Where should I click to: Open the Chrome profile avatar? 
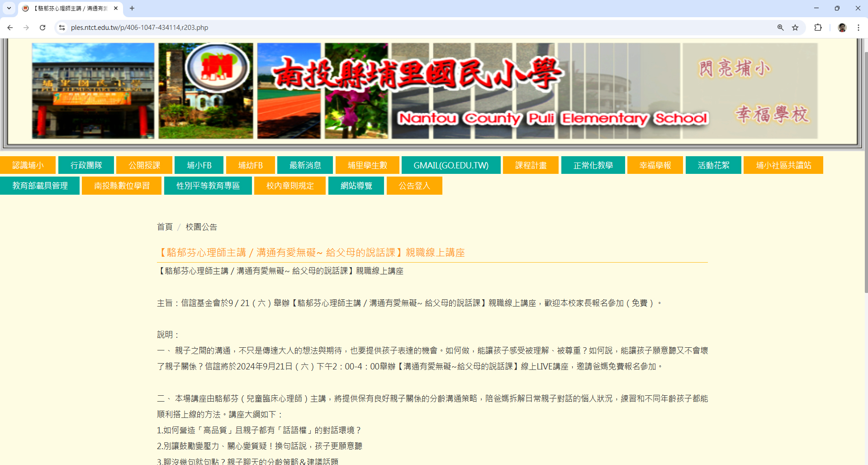click(842, 28)
